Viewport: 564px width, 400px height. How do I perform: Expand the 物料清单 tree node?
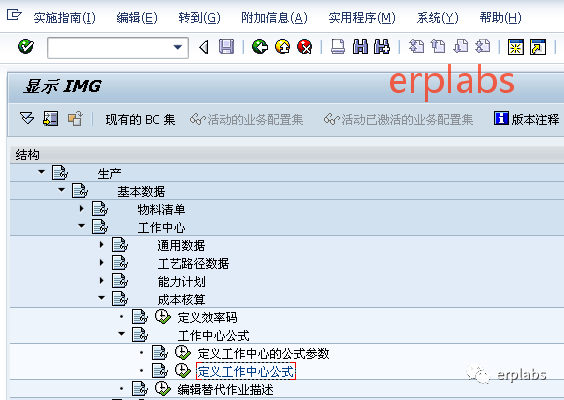[x=82, y=208]
